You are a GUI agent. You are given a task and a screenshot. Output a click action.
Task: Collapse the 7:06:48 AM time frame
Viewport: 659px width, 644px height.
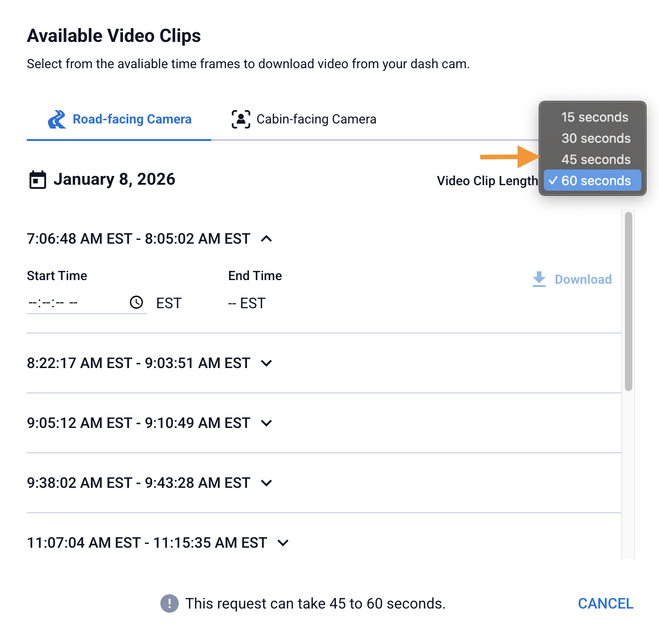coord(266,239)
